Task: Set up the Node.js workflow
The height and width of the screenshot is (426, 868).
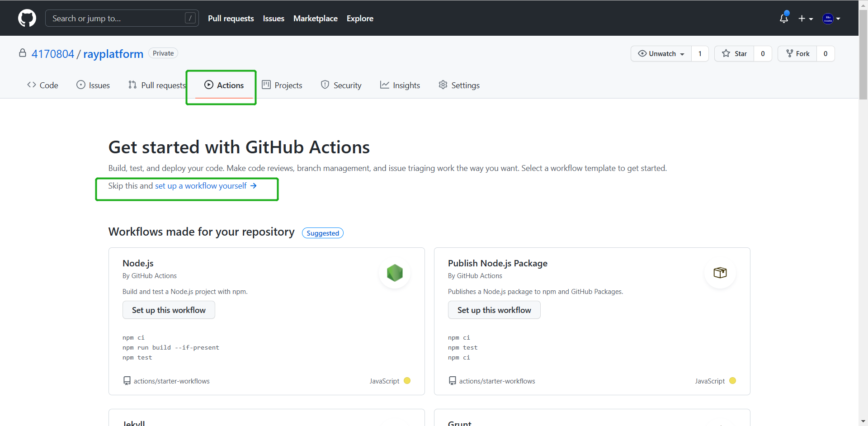Action: pyautogui.click(x=169, y=310)
